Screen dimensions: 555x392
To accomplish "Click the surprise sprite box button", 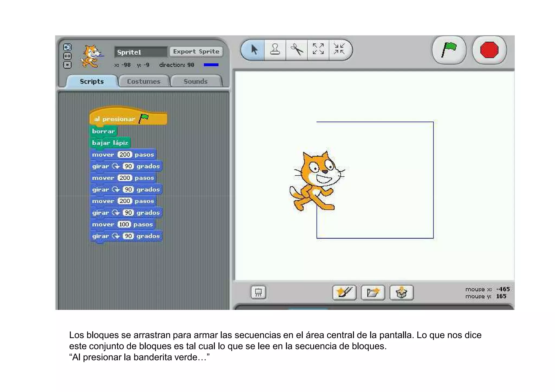I will coord(402,293).
